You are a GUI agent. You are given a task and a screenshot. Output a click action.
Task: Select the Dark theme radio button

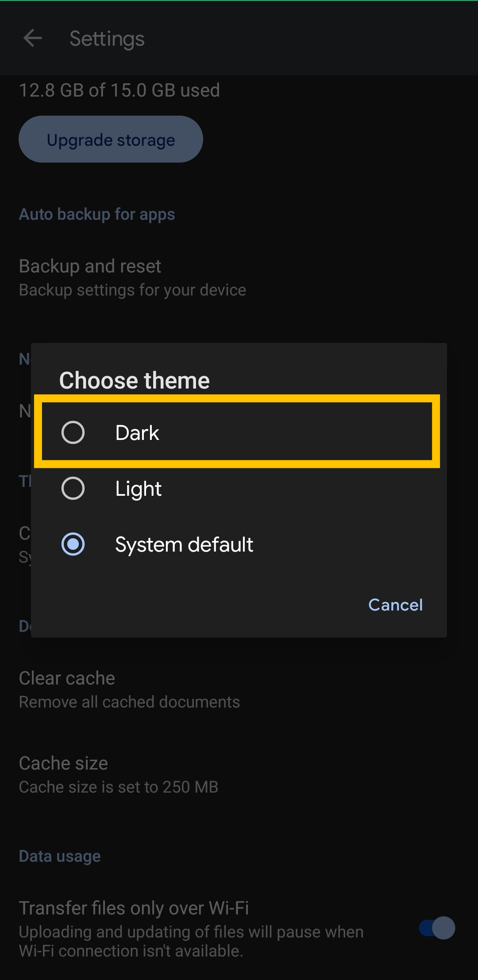coord(73,432)
